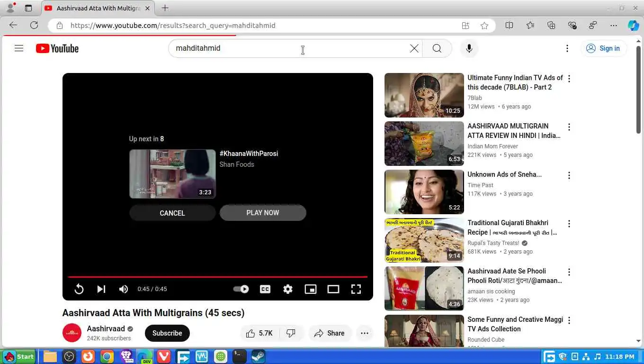The height and width of the screenshot is (364, 644).
Task: Cancel the up next autoplay
Action: (172, 213)
